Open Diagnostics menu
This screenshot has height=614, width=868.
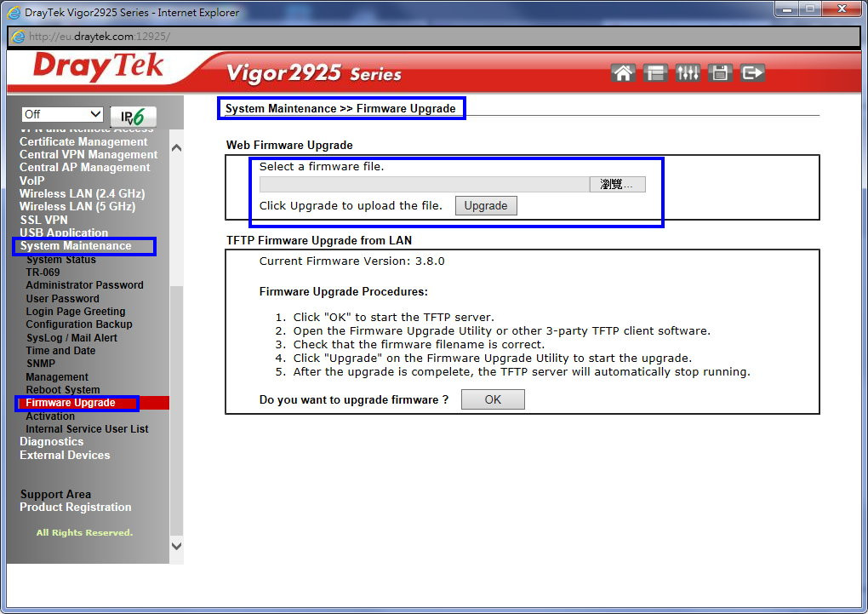(51, 442)
